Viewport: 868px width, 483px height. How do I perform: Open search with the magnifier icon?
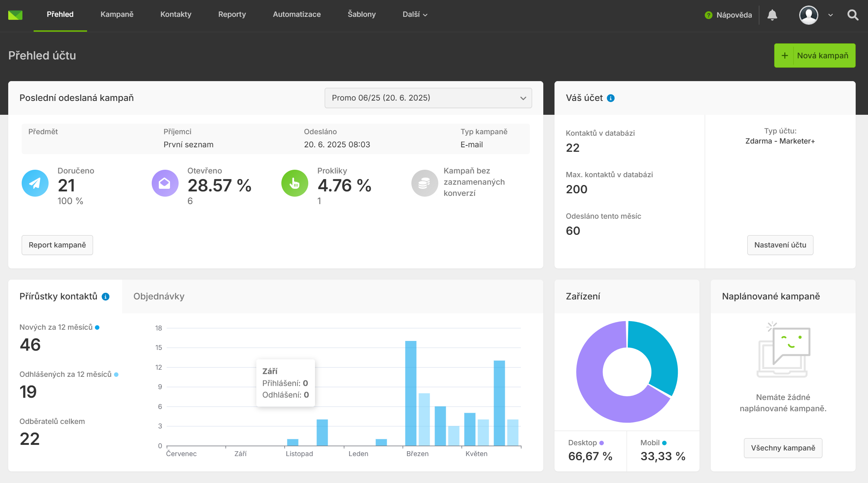click(852, 15)
